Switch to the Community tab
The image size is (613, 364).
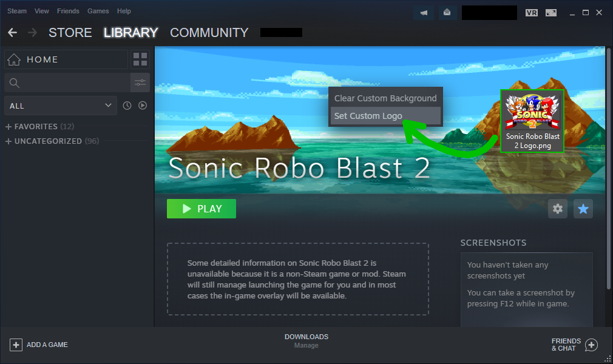tap(209, 32)
